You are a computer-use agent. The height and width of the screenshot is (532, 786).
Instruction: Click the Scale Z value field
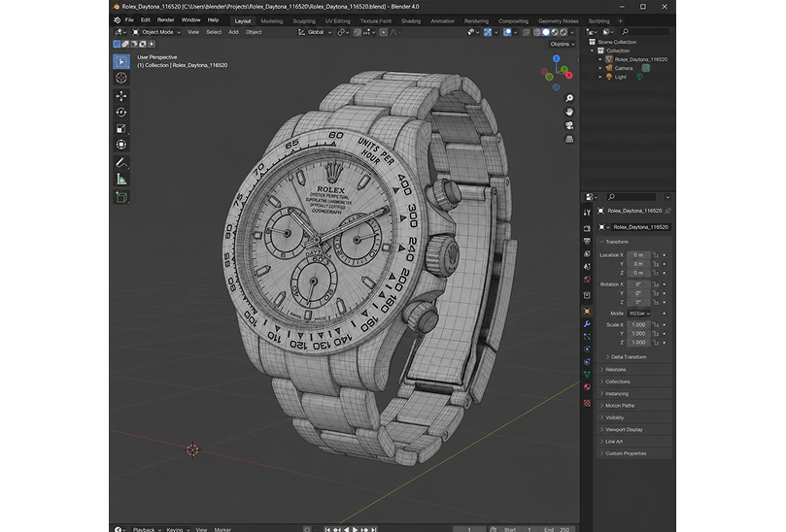(x=638, y=343)
